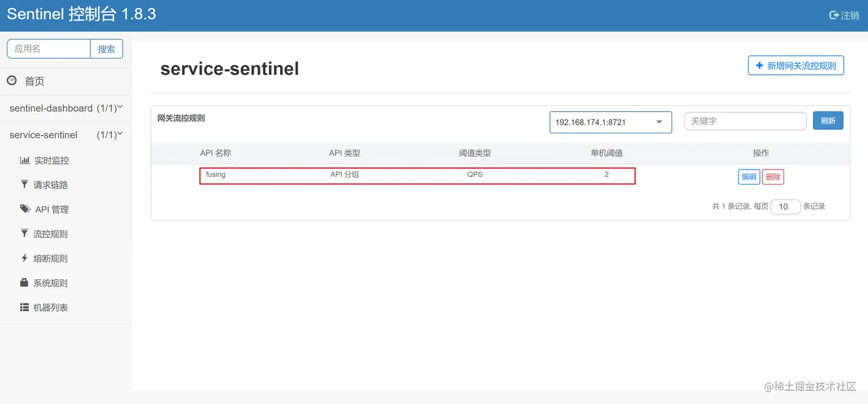Click the Sentinel 控制台 1.8.3 title
Viewport: 868px width, 404px height.
(82, 14)
